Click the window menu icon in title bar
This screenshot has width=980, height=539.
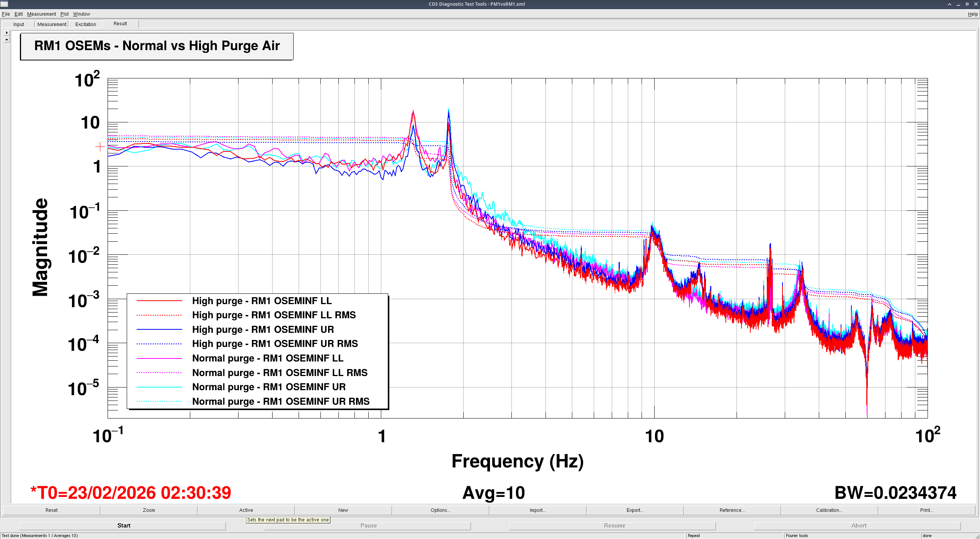pos(4,4)
